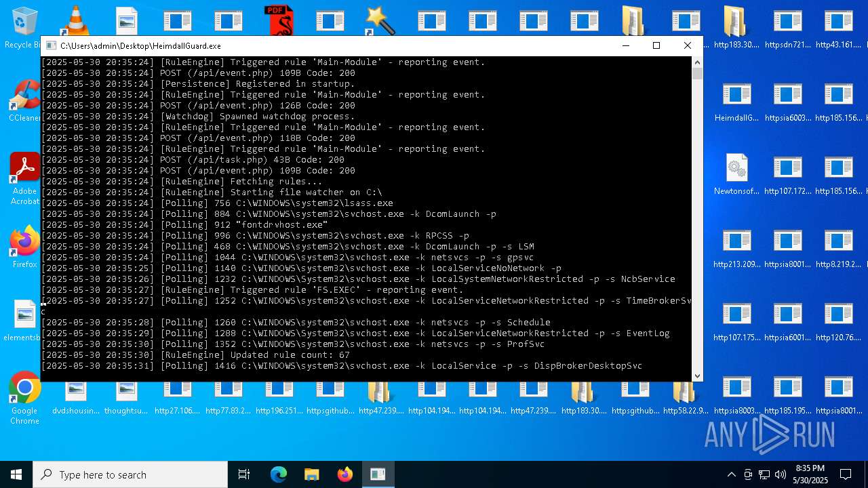
Task: Open the volume control tray icon
Action: 781,474
